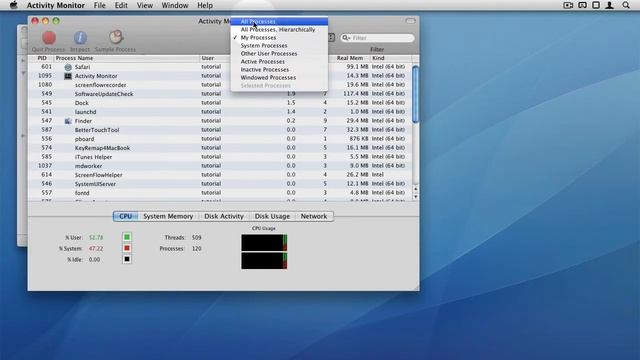Select My Processes option

coord(279,38)
